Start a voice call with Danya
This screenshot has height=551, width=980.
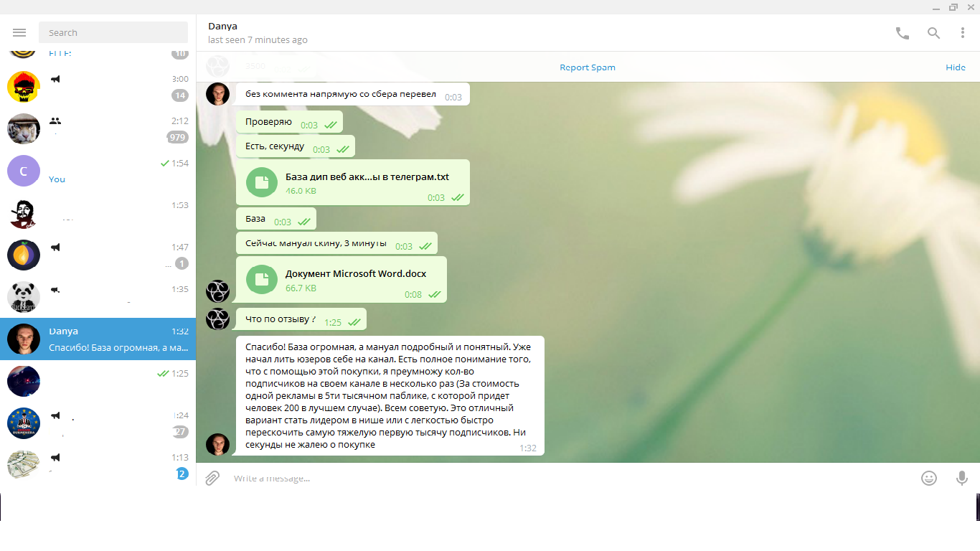pos(902,33)
